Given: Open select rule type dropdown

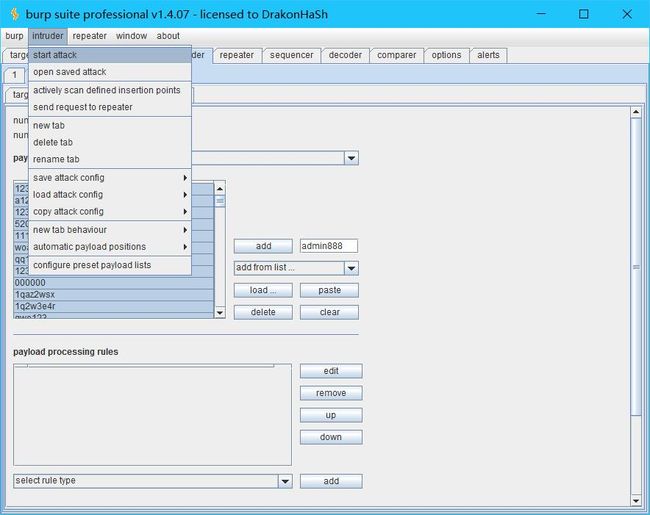Looking at the screenshot, I should 153,481.
